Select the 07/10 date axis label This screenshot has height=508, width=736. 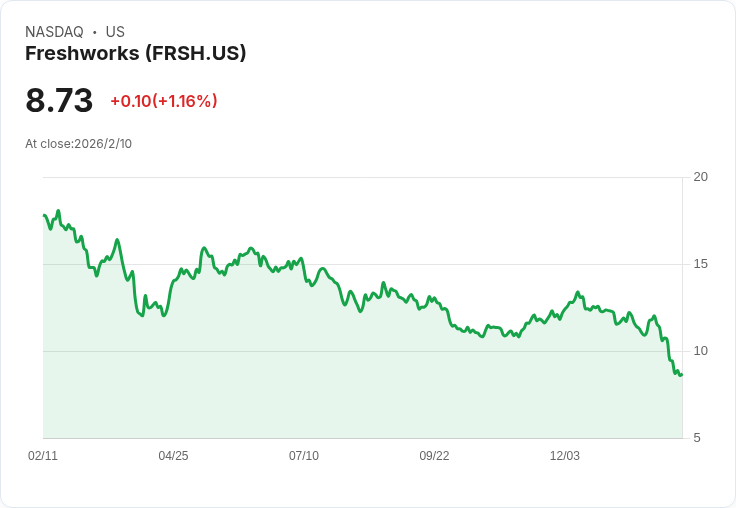coord(304,456)
